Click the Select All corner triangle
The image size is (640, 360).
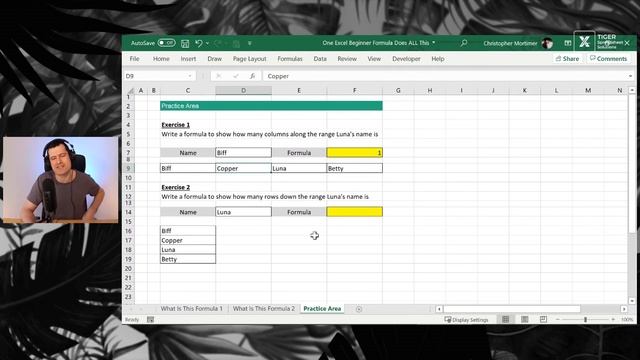(x=130, y=90)
